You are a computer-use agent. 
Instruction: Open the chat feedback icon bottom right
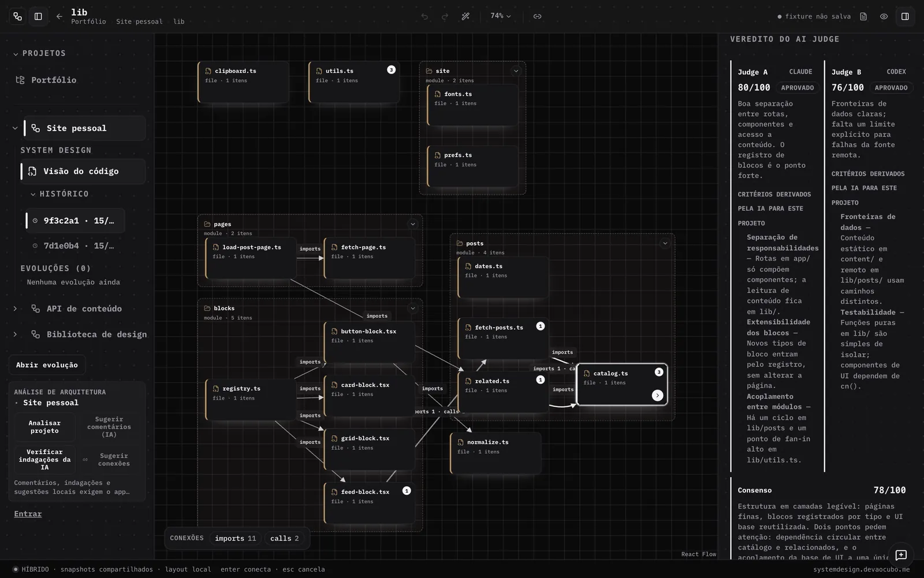pos(901,555)
